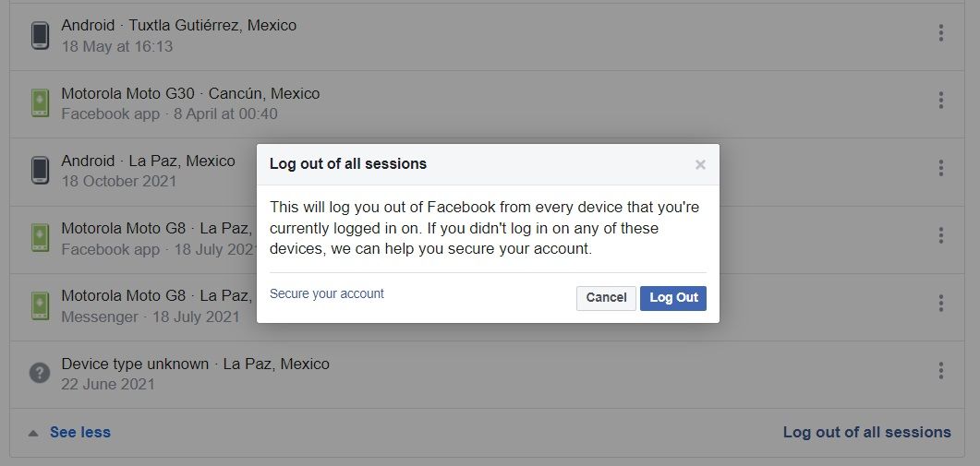Screen dimensions: 980x466
Task: Click the Log Out button in dialog
Action: [x=673, y=298]
